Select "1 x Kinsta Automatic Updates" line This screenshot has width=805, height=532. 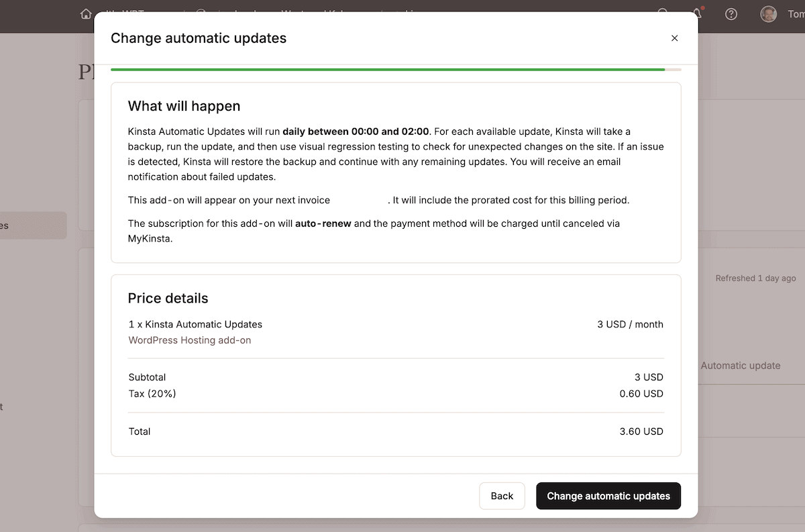(195, 324)
